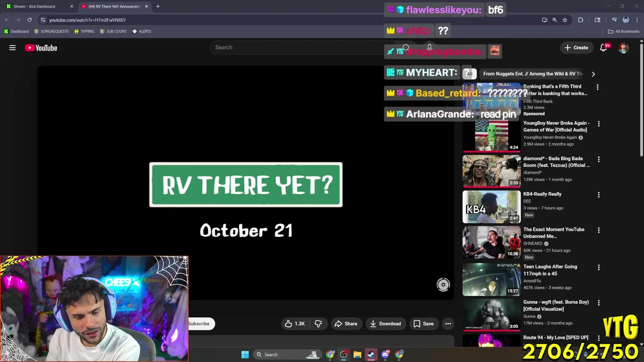Open YouTube notifications bell
The image size is (644, 362).
603,48
